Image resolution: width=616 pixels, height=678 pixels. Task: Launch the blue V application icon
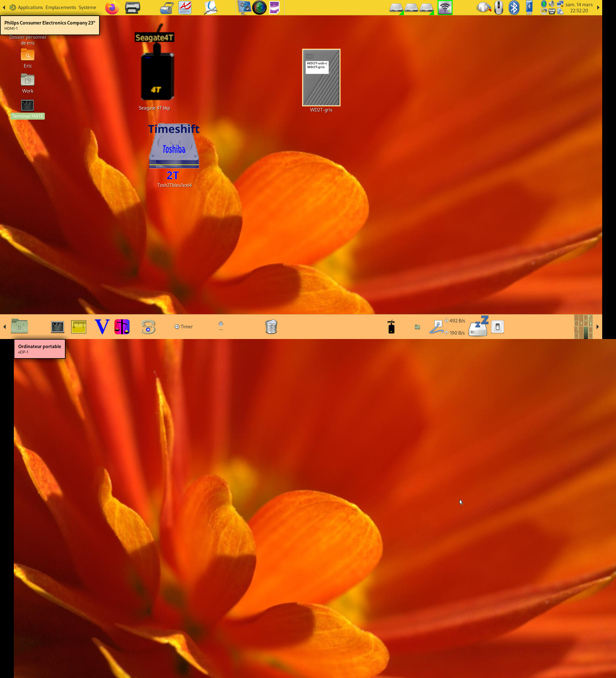tap(102, 326)
